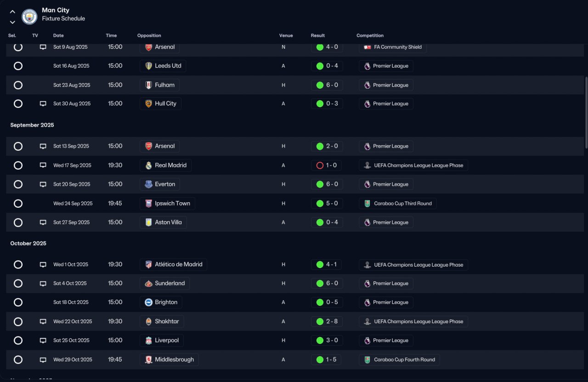
Task: Open the Brighton 0 - 5 result
Action: tap(327, 302)
